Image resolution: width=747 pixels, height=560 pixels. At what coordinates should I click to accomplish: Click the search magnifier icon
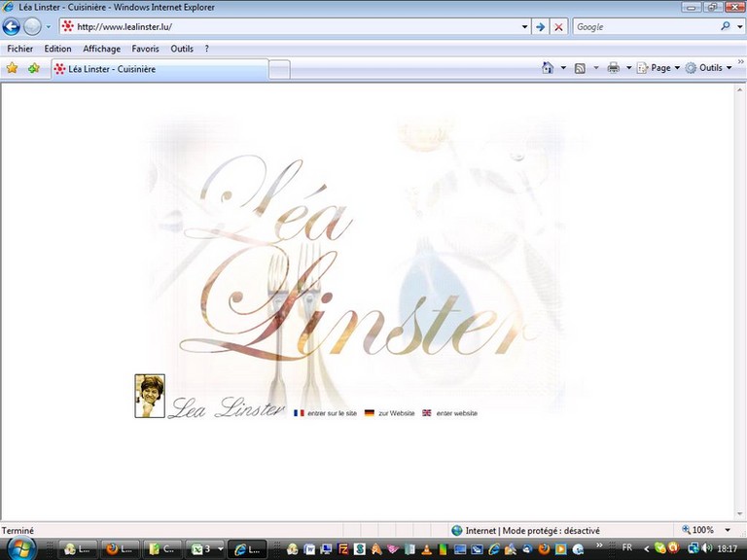click(x=726, y=27)
